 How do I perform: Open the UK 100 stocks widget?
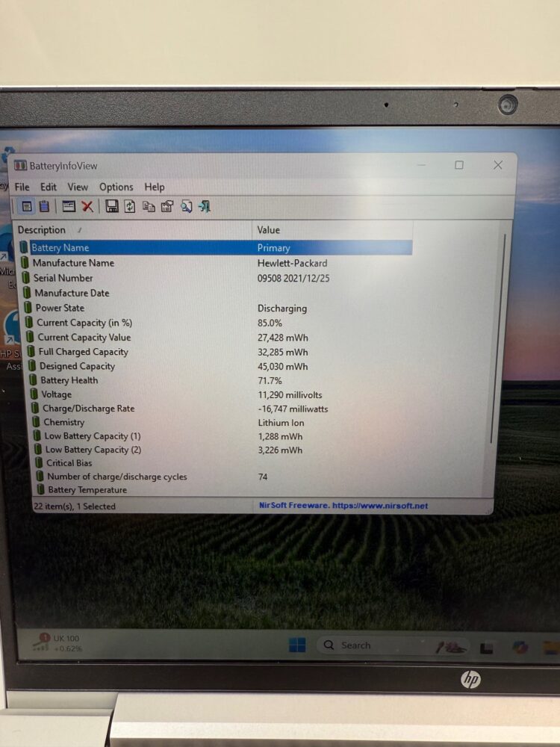tap(57, 643)
